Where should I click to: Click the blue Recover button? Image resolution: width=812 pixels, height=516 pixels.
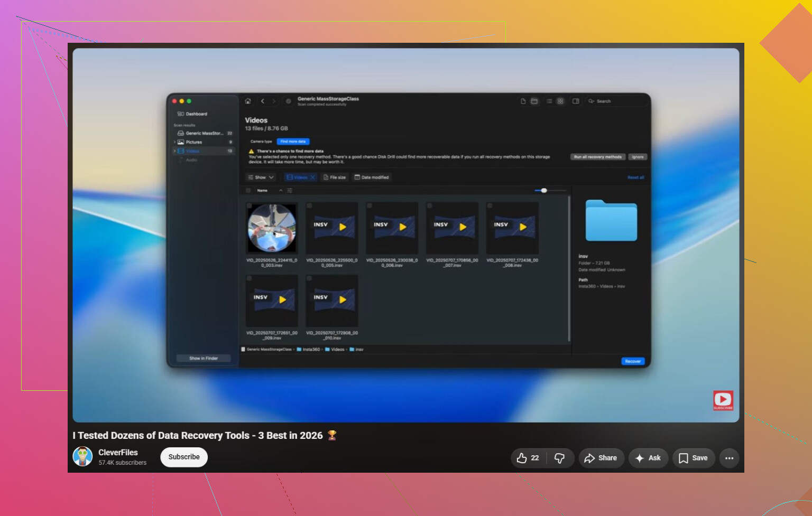tap(633, 361)
